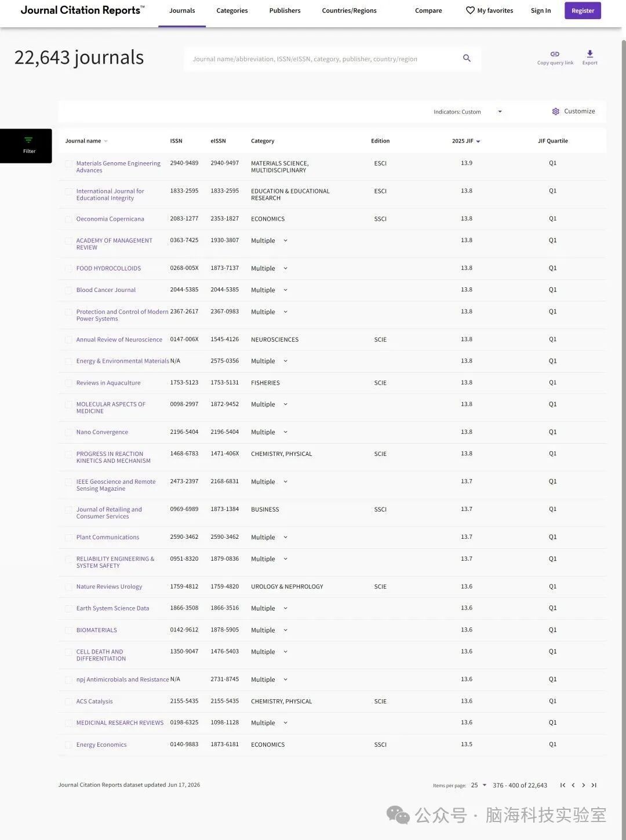
Task: Tick the Energy Economics checkbox
Action: coord(68,745)
